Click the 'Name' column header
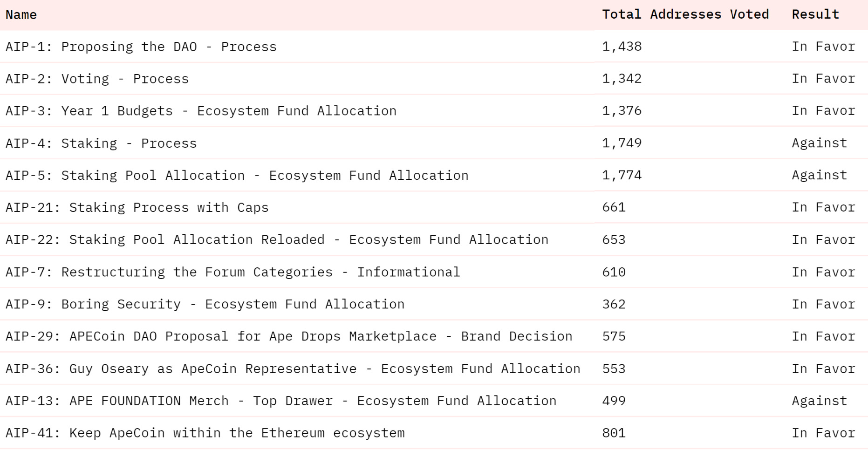Viewport: 868px width, 450px height. point(21,15)
